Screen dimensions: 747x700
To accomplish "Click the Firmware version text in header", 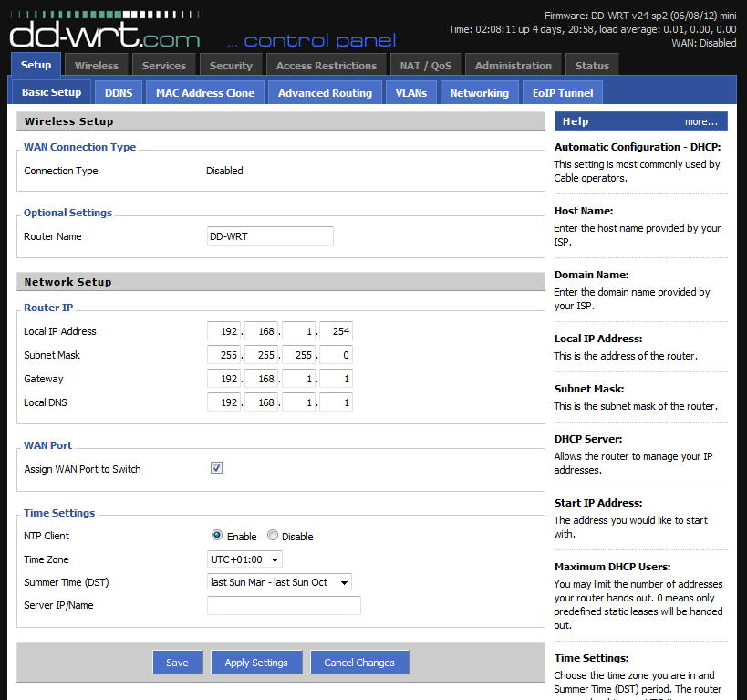I will (640, 16).
